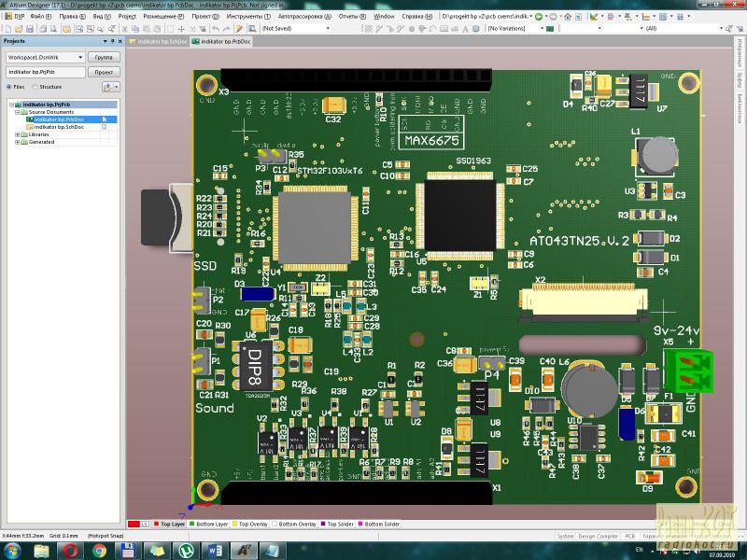This screenshot has width=747, height=560.
Task: Open the Design Compiler status bar button
Action: click(x=598, y=536)
